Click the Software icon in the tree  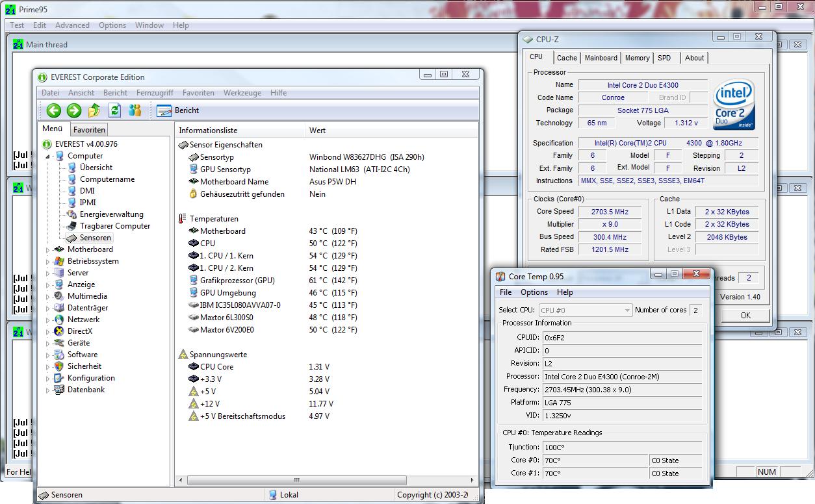coord(60,355)
